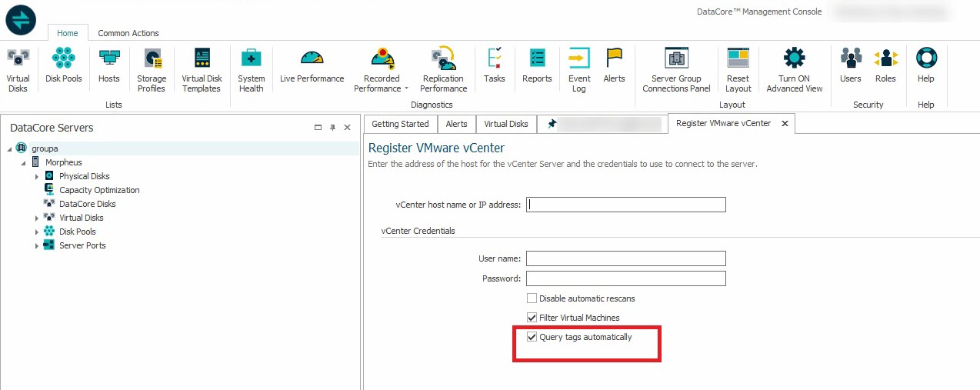Click the DataCore application logo button
The height and width of the screenshot is (390, 980).
21,18
